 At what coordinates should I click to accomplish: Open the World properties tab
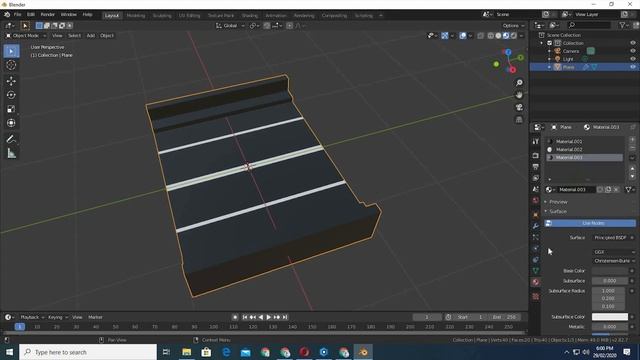[536, 200]
